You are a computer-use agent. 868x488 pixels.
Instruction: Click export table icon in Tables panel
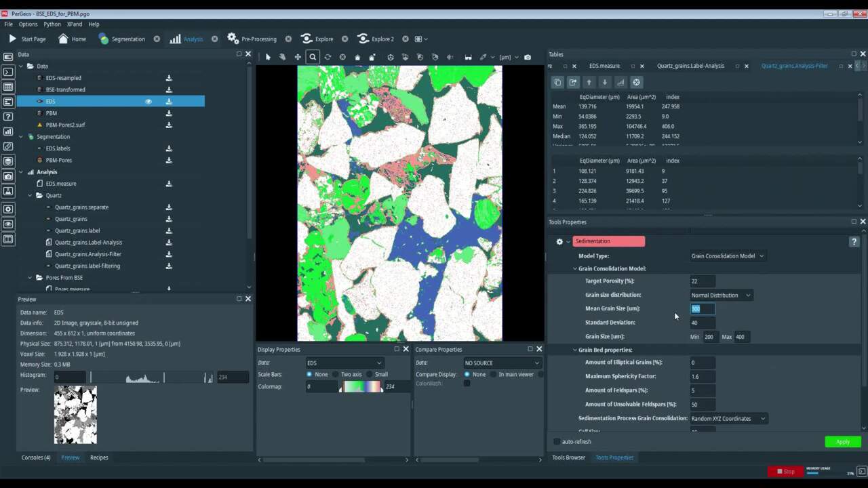573,82
